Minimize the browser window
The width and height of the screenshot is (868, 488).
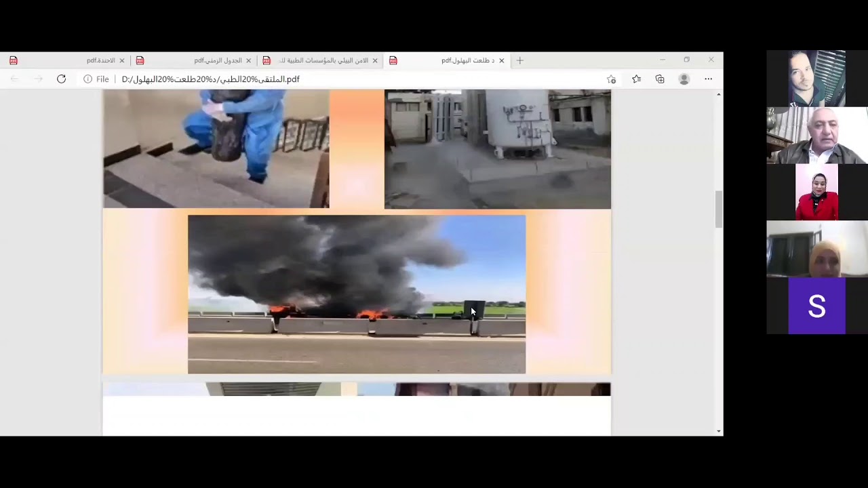(x=663, y=60)
